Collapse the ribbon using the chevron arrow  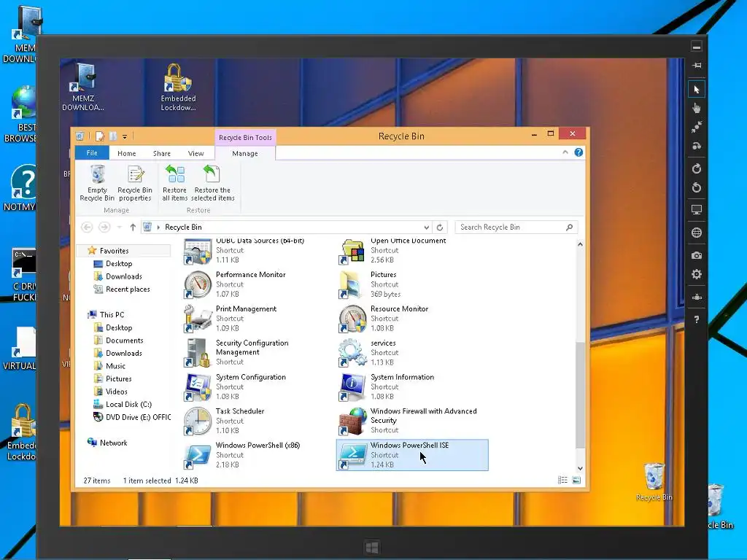coord(565,152)
